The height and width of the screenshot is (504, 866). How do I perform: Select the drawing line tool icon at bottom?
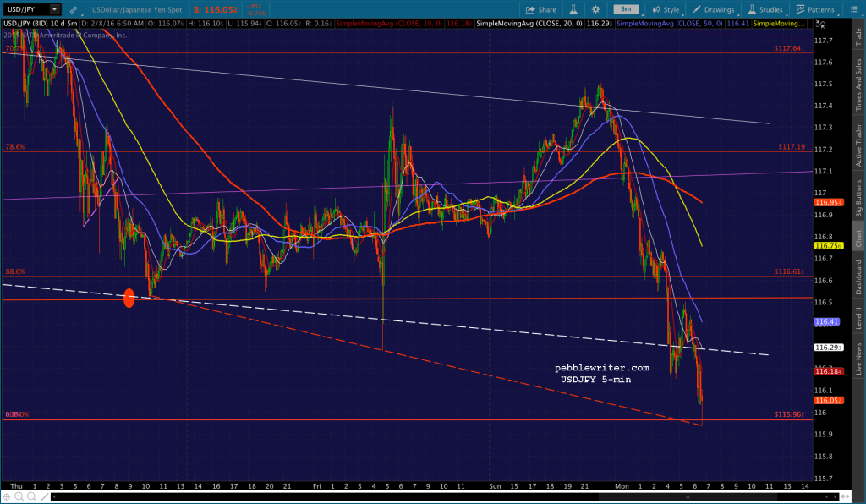coord(44,497)
